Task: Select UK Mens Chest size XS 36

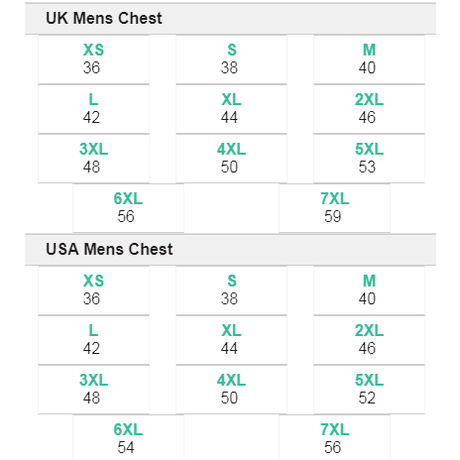Action: [94, 59]
